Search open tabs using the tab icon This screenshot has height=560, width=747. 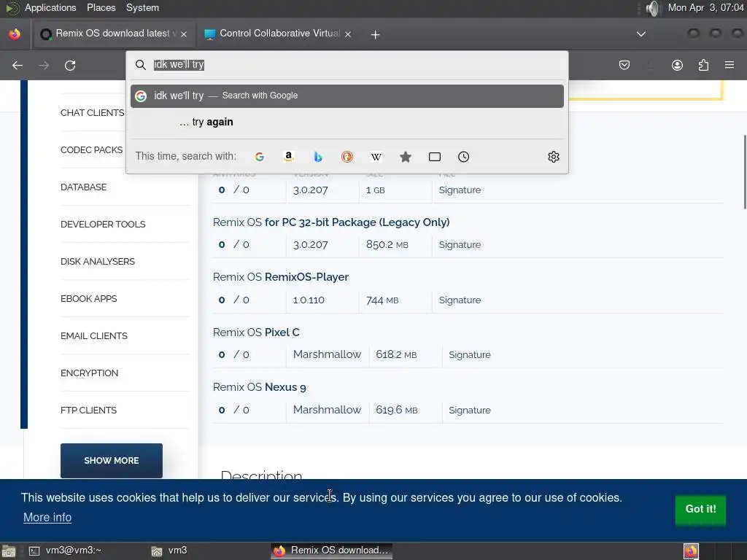tap(435, 157)
